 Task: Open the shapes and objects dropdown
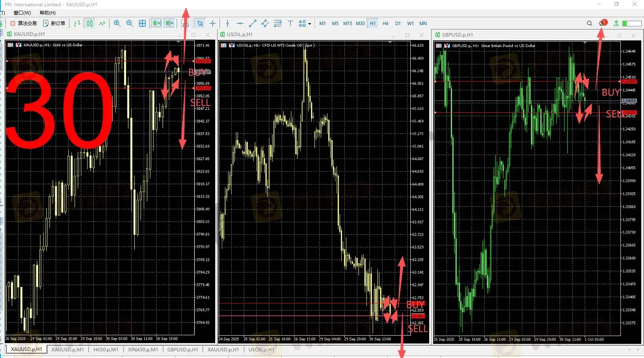[304, 24]
